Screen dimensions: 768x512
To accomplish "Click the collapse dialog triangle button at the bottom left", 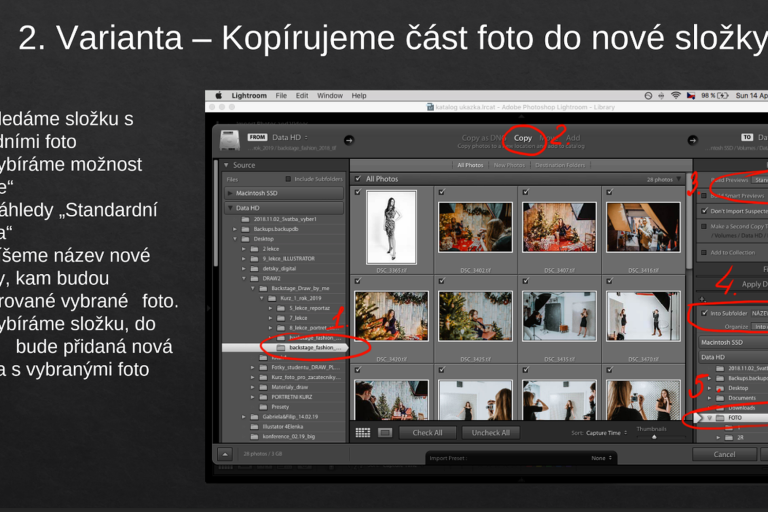I will click(x=225, y=454).
